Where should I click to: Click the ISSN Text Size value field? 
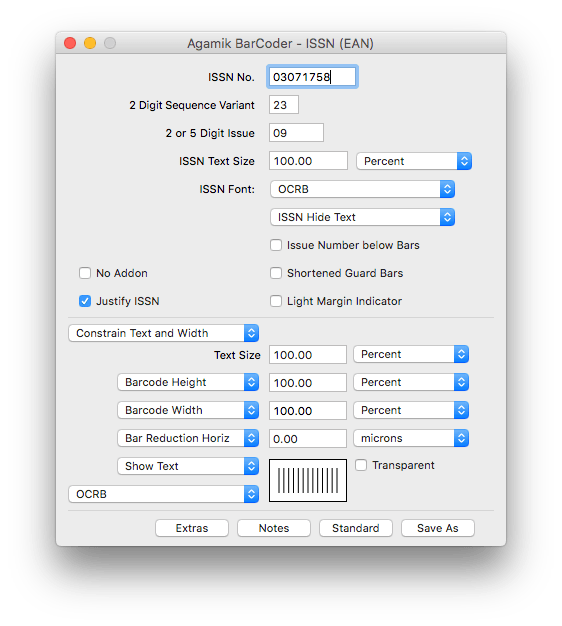308,161
